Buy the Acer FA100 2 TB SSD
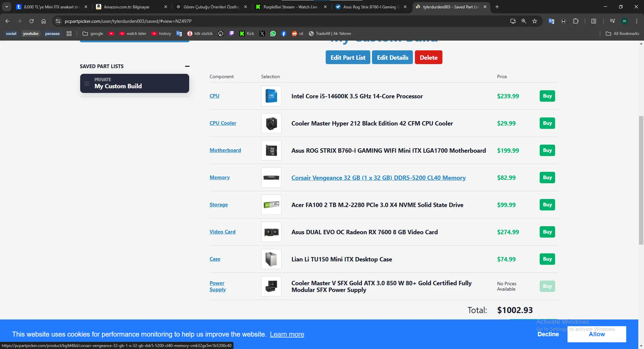The width and height of the screenshot is (644, 349). coord(547,205)
